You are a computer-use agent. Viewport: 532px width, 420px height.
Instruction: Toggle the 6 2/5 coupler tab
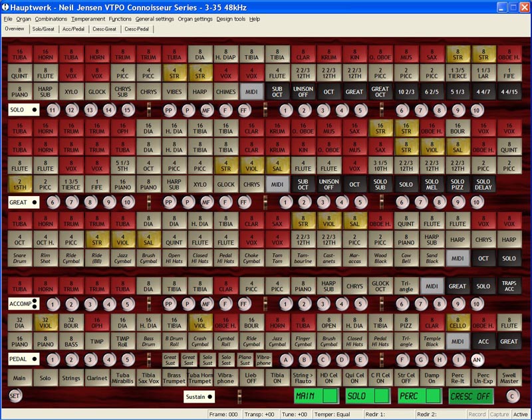pos(432,92)
